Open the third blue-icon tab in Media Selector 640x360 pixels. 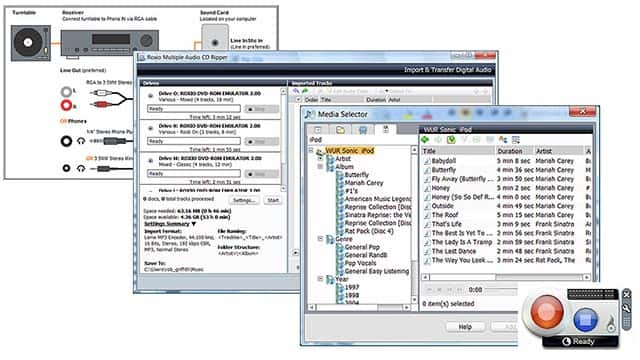(x=362, y=130)
